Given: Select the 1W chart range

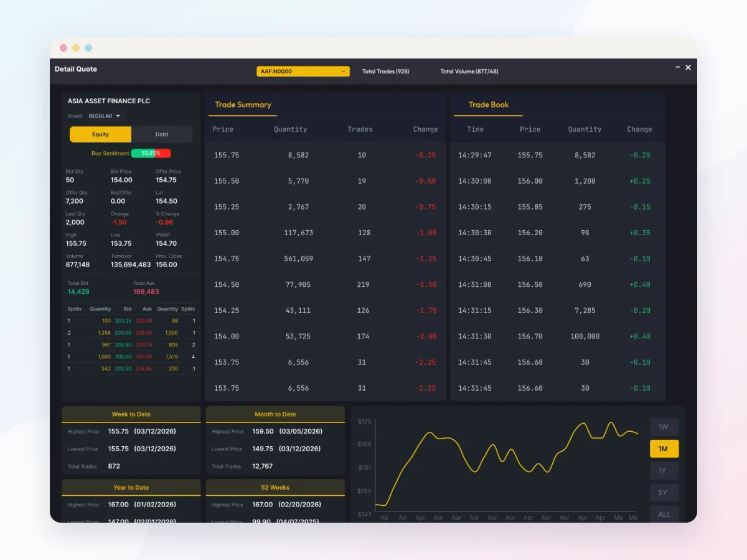Looking at the screenshot, I should coord(664,427).
